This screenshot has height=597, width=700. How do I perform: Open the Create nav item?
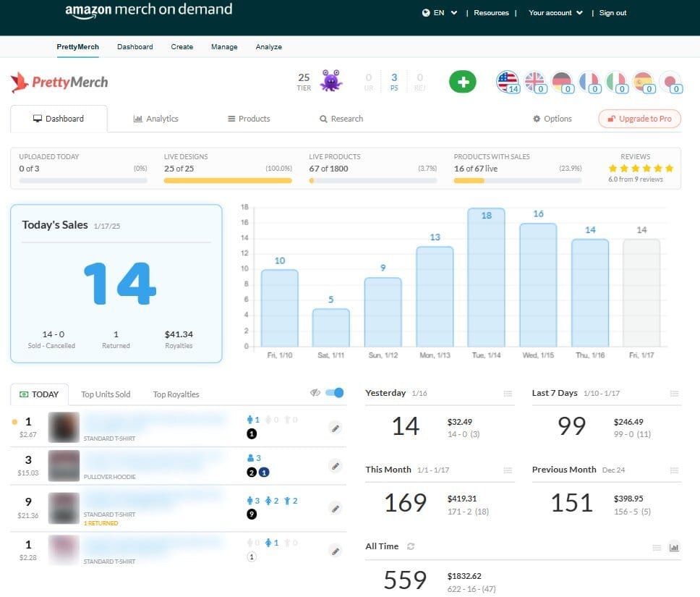(182, 47)
